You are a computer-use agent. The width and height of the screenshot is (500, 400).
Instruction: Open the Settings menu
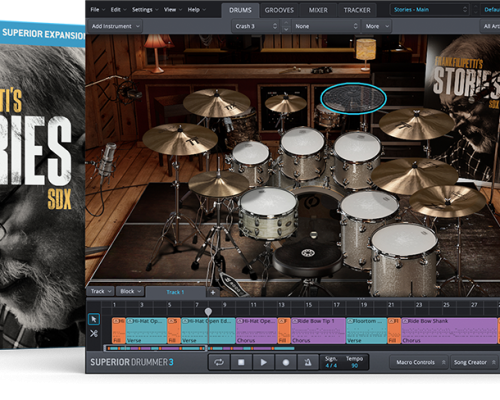tap(145, 10)
